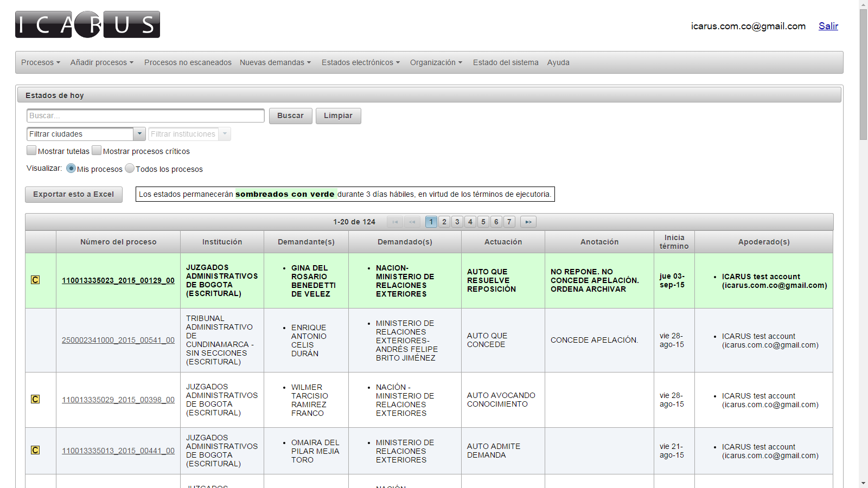
Task: Click the Anotación column header
Action: pos(599,242)
